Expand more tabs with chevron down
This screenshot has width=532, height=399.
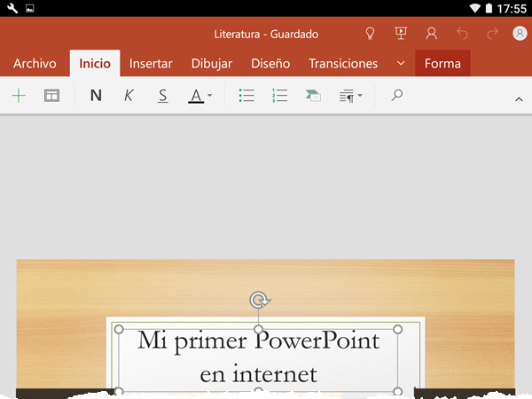(x=401, y=64)
